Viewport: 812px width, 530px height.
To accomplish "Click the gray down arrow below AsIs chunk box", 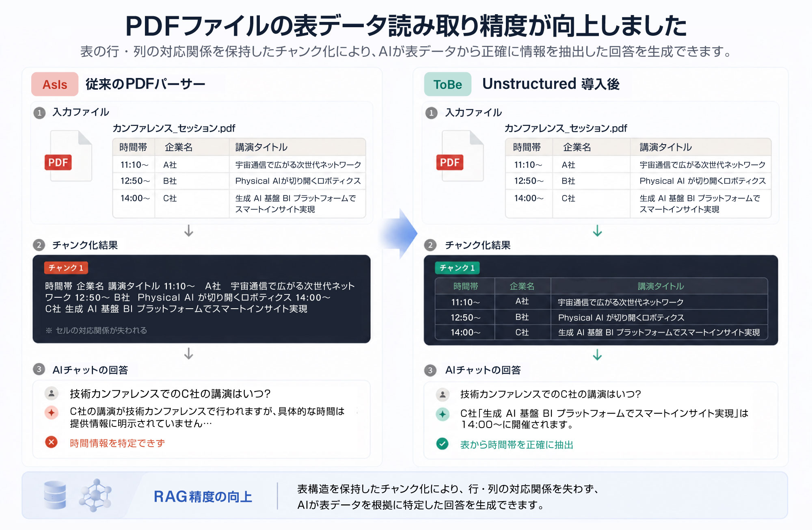I will click(x=188, y=353).
